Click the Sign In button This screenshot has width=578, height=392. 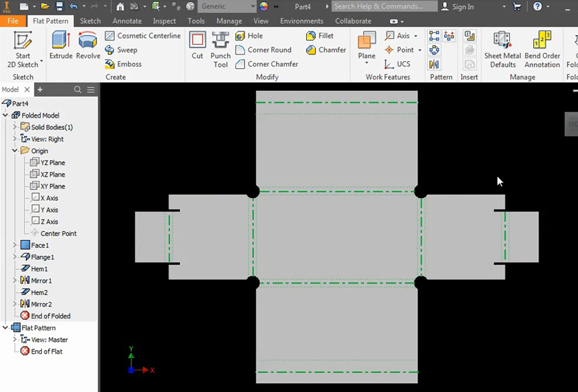(x=457, y=7)
